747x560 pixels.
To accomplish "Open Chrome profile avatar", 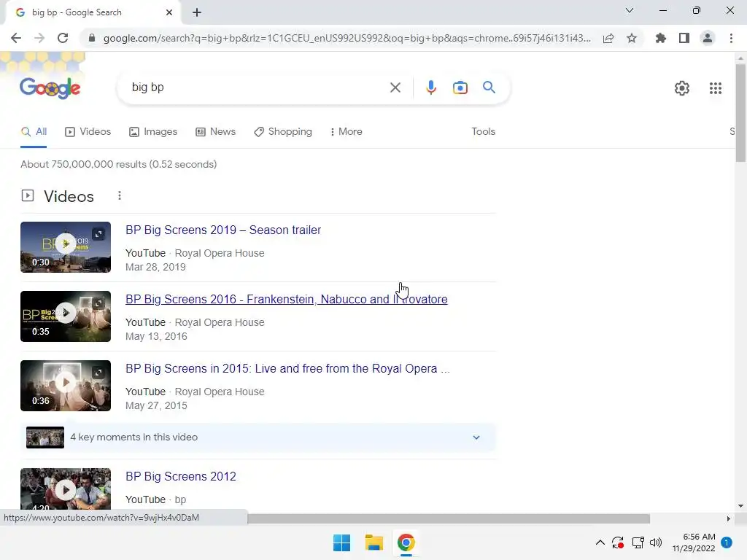I will coord(708,38).
